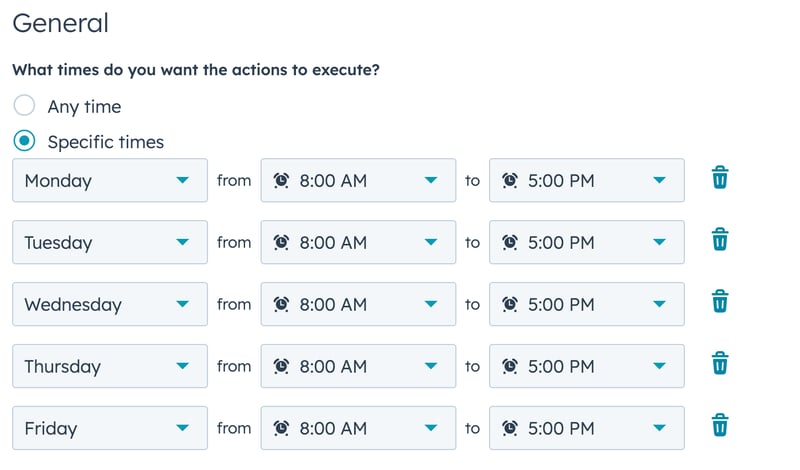Select the Specific times radio option

click(26, 142)
